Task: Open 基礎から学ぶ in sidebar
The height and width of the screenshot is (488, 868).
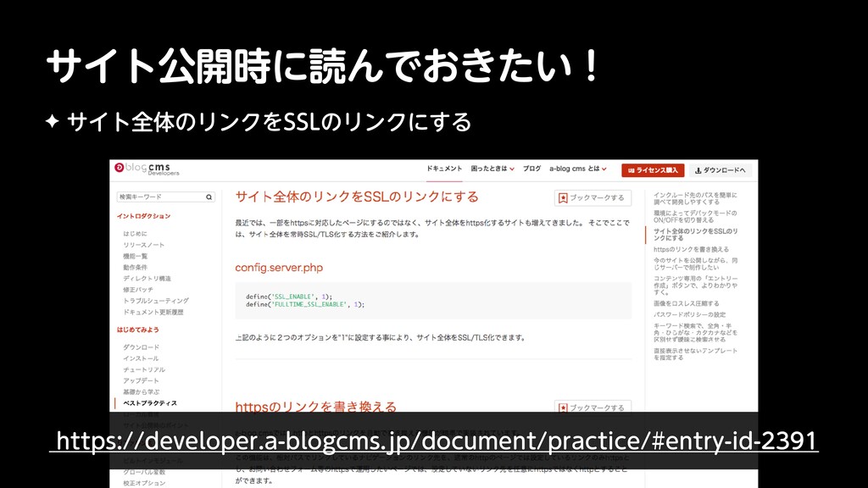Action: [141, 391]
